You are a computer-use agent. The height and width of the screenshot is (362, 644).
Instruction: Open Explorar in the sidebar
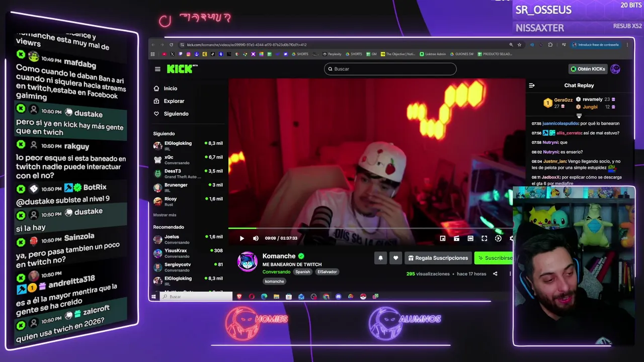coord(174,101)
